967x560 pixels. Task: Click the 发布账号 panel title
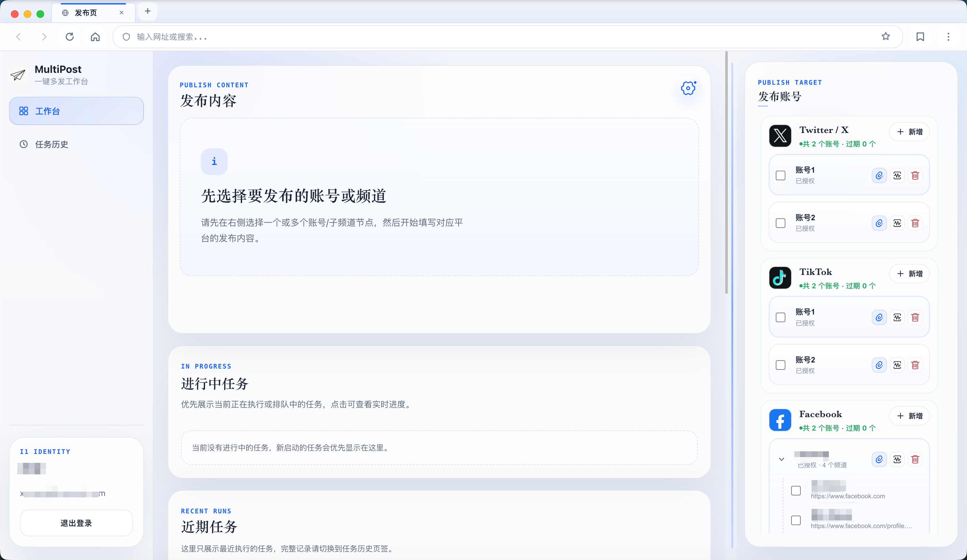tap(780, 96)
